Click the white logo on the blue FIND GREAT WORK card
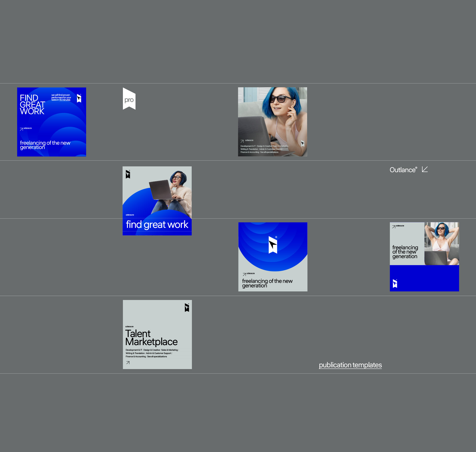Screen dimensions: 476x452 coord(79,98)
